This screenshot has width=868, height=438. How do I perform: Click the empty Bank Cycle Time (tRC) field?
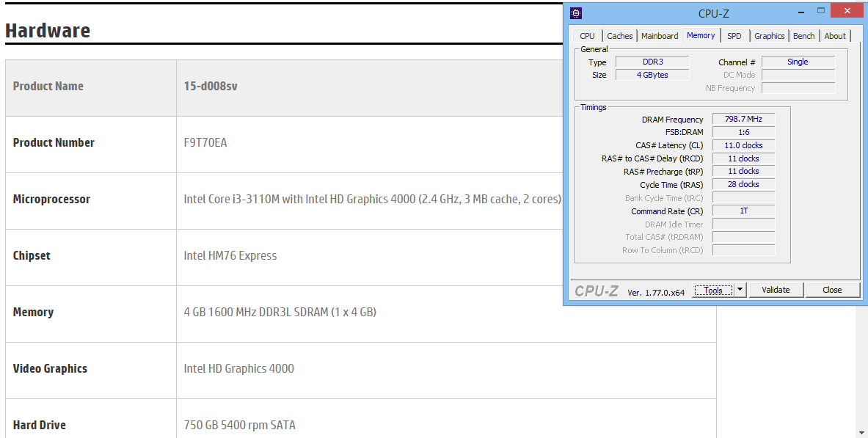pos(743,197)
